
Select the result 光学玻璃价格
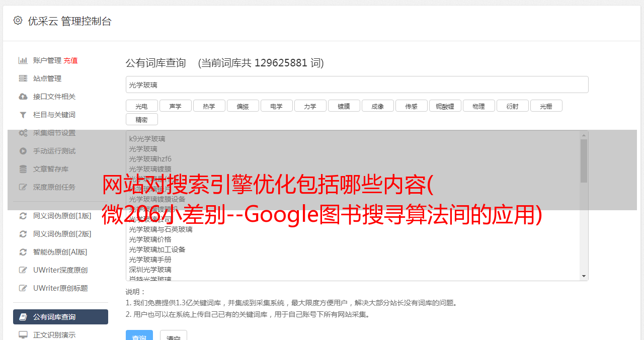150,239
